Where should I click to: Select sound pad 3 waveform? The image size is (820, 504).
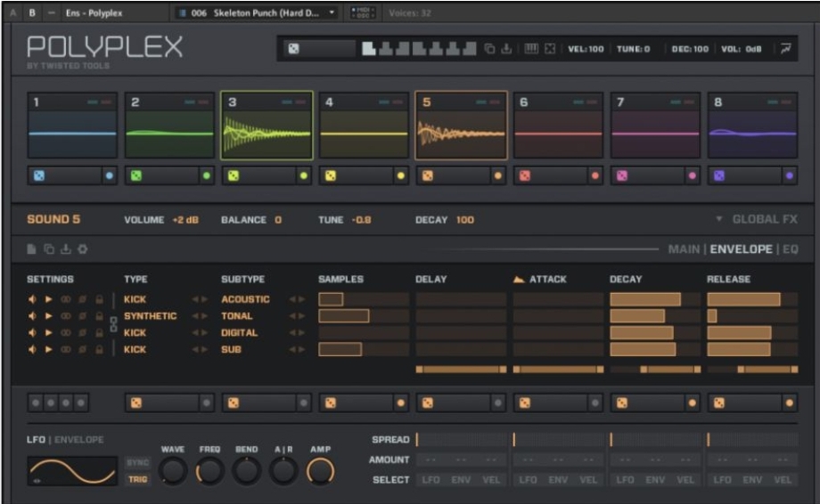266,134
